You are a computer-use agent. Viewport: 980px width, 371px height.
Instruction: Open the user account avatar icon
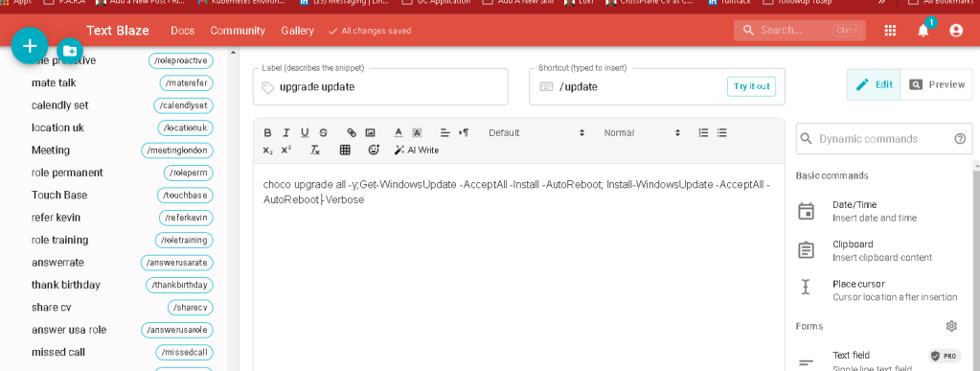click(x=956, y=30)
